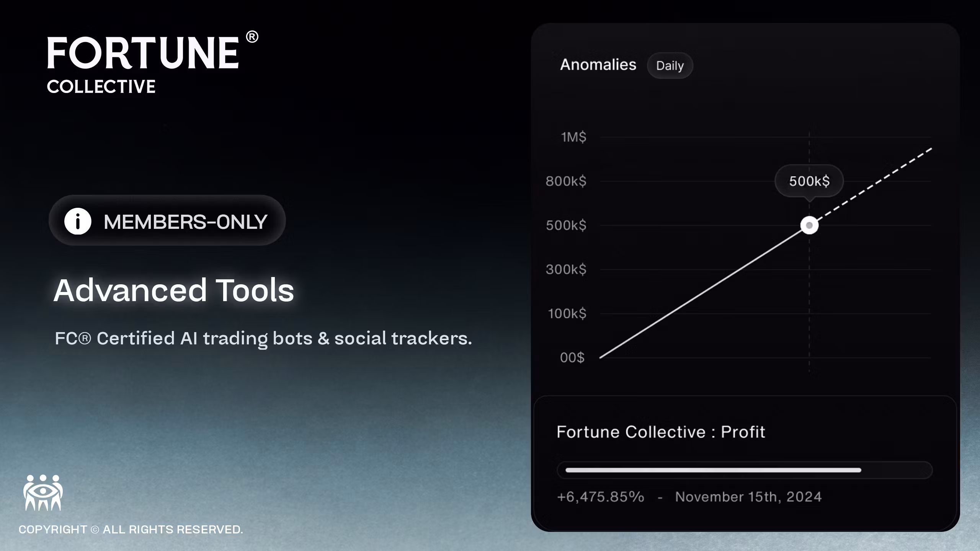Click the MEMBERS-ONLY badge text
Image resolution: width=980 pixels, height=551 pixels.
point(185,222)
